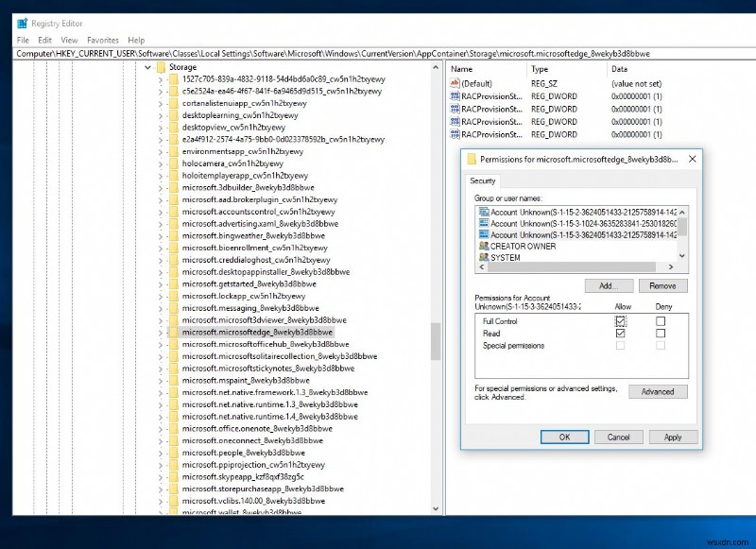
Task: Select the CREATOR OWNER user icon
Action: tap(482, 247)
